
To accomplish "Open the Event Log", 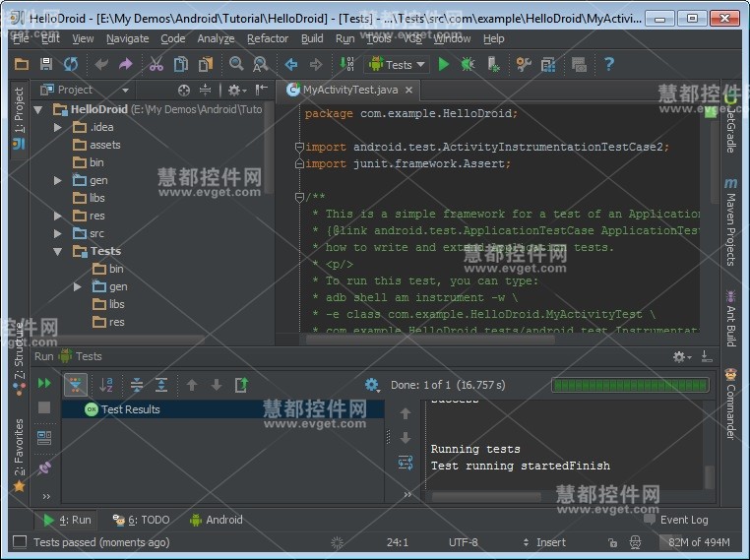I will point(676,520).
